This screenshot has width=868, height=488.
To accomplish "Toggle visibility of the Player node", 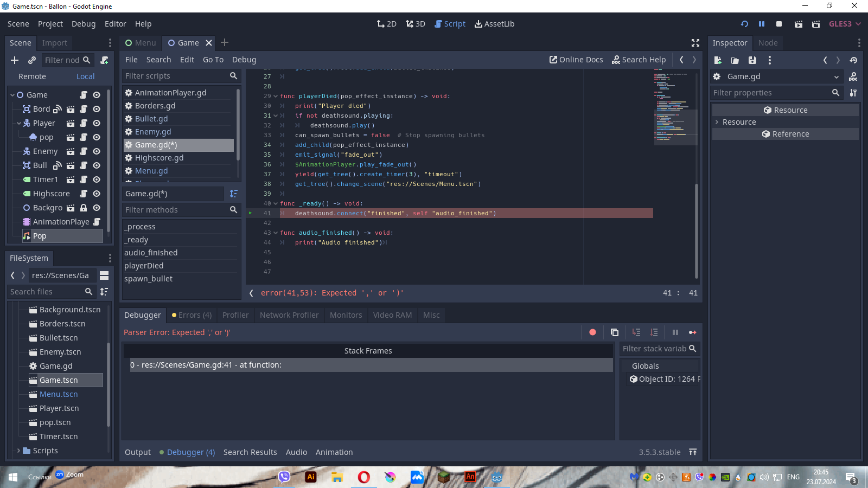I will point(97,123).
